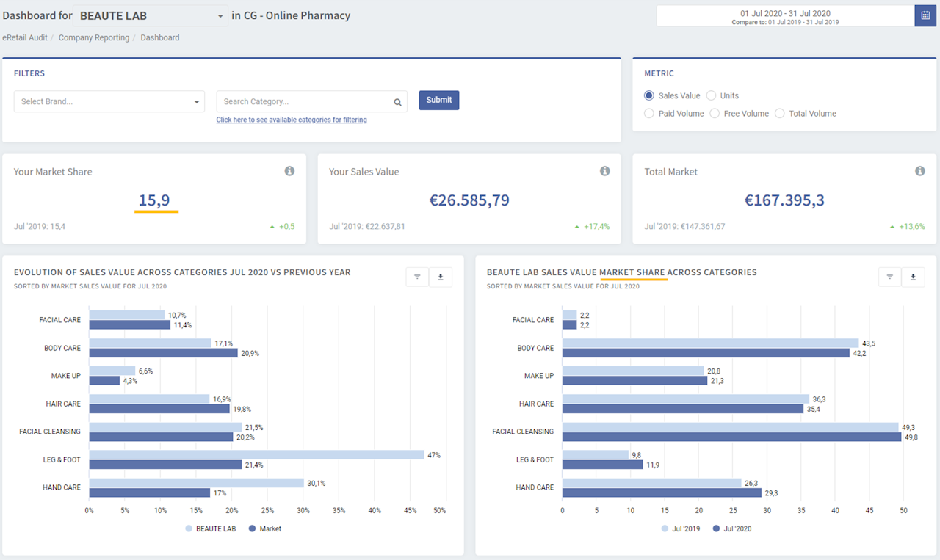Switch metric to Total Volume

pyautogui.click(x=780, y=114)
